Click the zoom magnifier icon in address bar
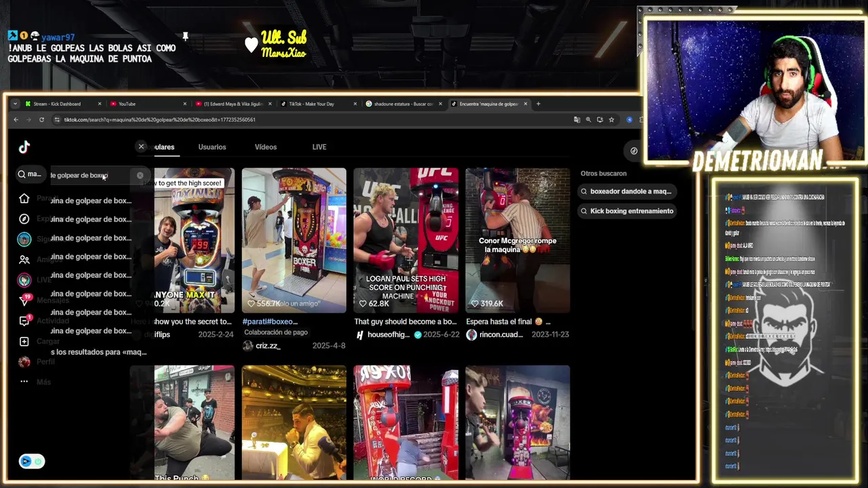Screen dimensions: 868x488 pos(588,120)
